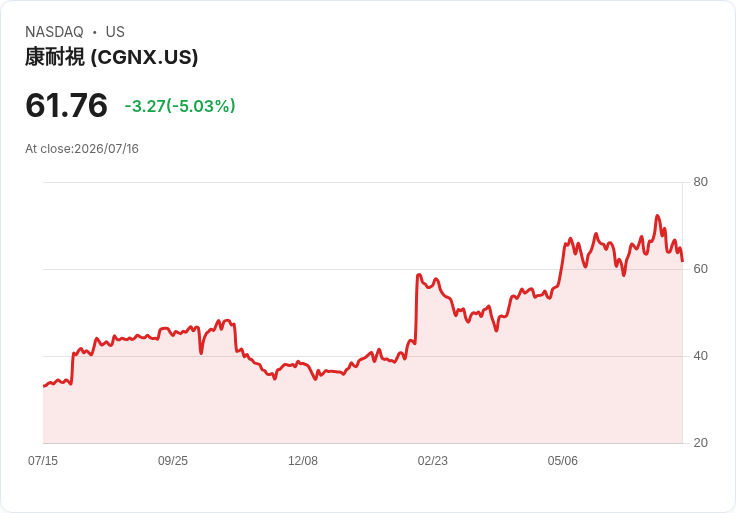The width and height of the screenshot is (736, 513).
Task: Click the 09/25 date axis label
Action: [x=173, y=460]
